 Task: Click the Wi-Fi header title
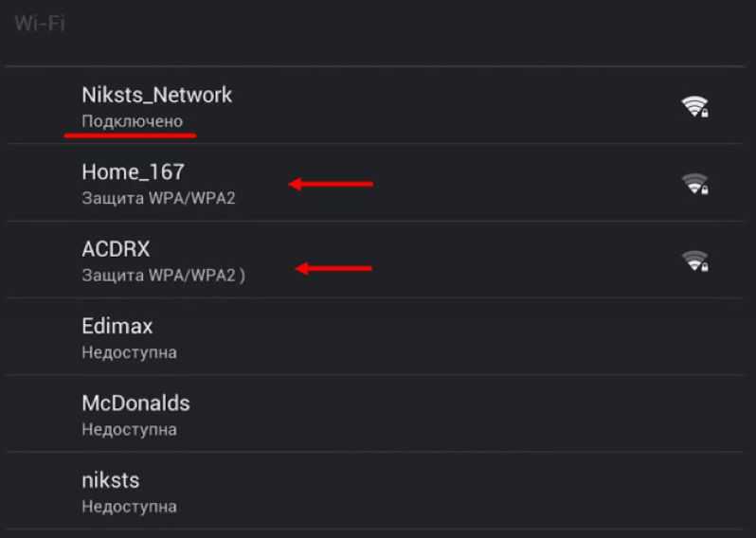tap(40, 24)
